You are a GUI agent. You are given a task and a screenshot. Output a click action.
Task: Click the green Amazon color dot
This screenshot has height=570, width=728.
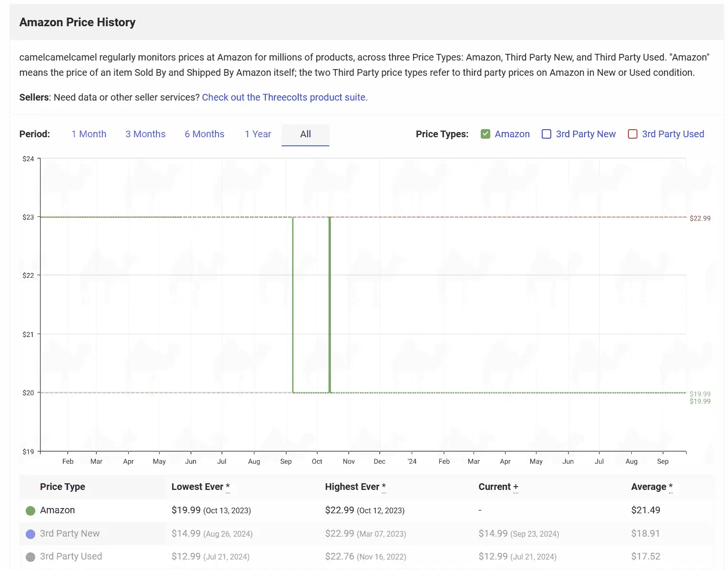pyautogui.click(x=30, y=510)
